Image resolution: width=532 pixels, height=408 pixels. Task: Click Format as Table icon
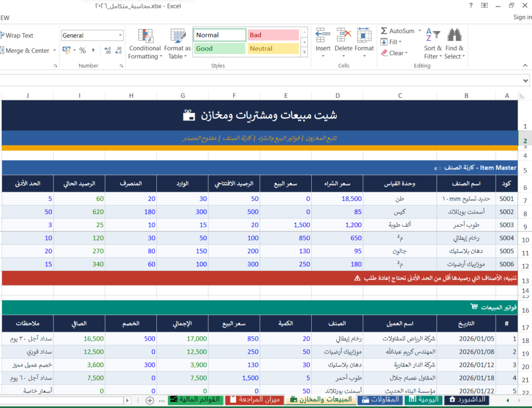pos(178,36)
